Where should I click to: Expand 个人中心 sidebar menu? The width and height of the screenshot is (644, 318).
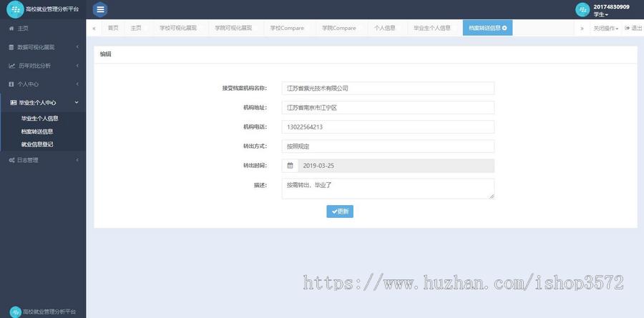43,84
